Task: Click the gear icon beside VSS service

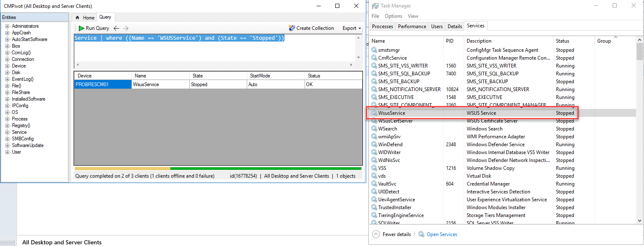Action: pyautogui.click(x=374, y=168)
